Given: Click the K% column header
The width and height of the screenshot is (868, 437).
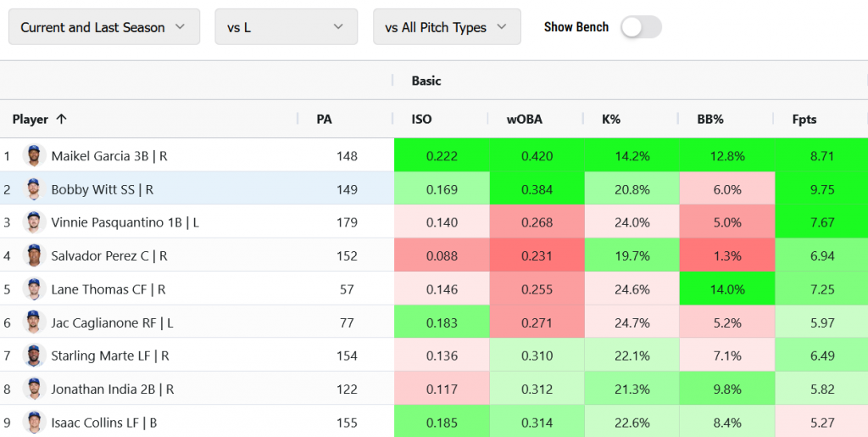Looking at the screenshot, I should pos(611,120).
